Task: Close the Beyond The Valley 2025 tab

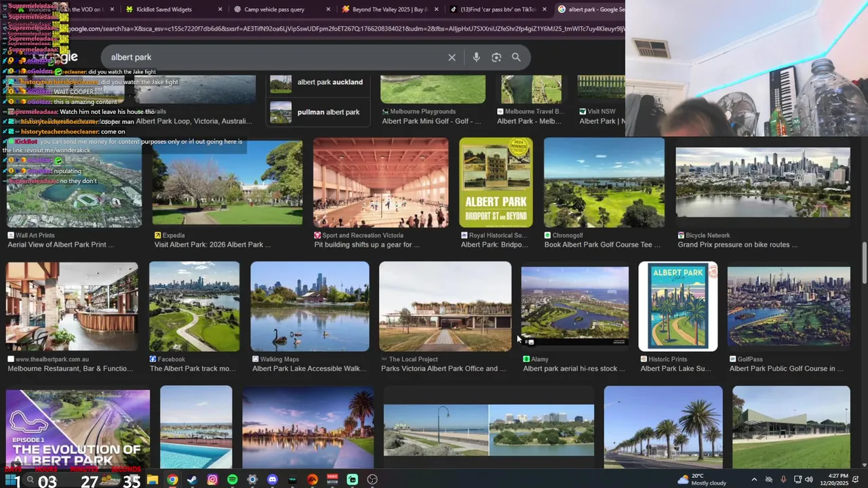Action: click(437, 9)
